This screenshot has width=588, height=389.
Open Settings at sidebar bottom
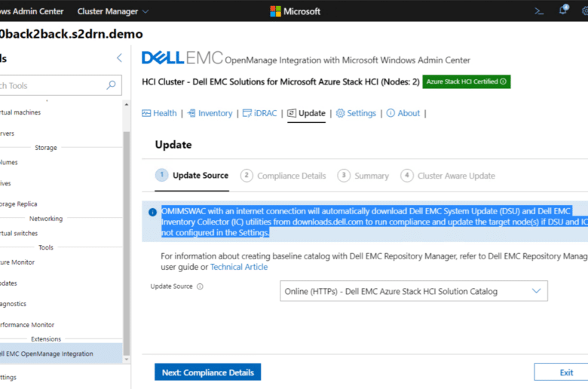[x=8, y=378]
